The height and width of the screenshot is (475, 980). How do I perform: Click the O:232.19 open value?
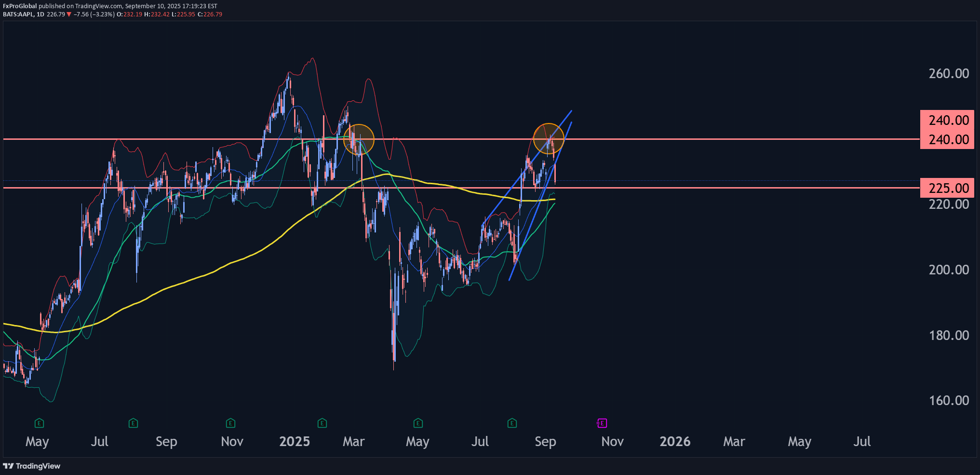point(129,14)
